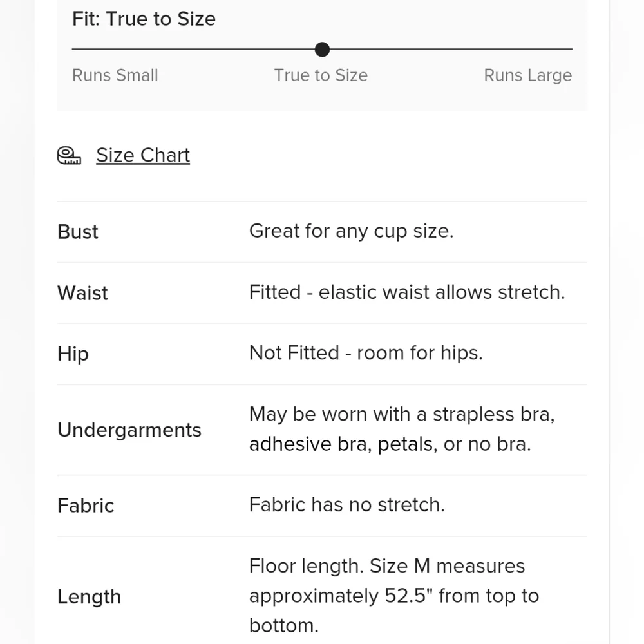Select the Fabric row label
This screenshot has width=644, height=644.
coord(86,506)
